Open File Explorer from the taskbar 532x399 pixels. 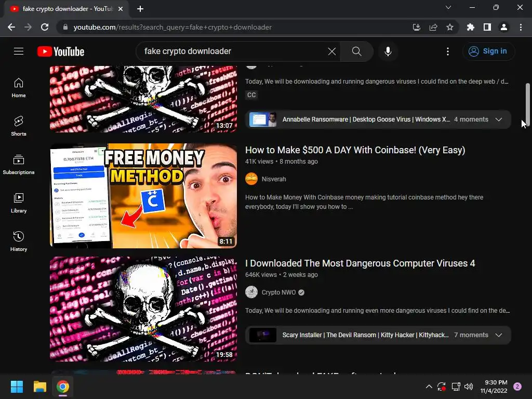pos(39,387)
